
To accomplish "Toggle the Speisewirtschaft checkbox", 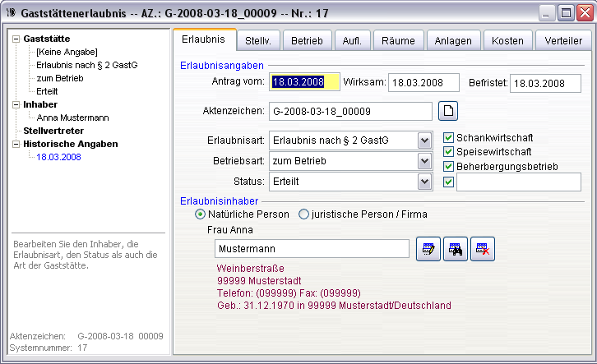I will point(448,151).
